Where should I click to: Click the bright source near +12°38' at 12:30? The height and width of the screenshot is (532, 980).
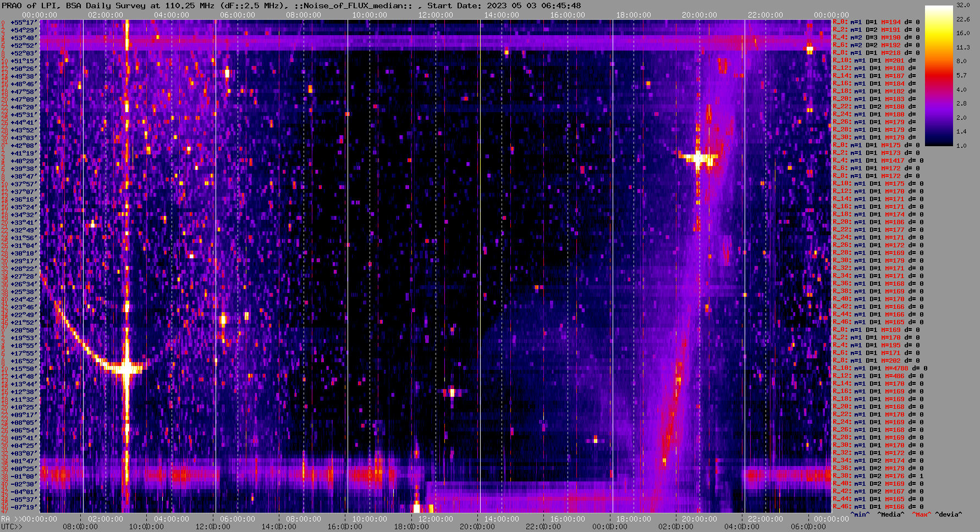point(452,392)
